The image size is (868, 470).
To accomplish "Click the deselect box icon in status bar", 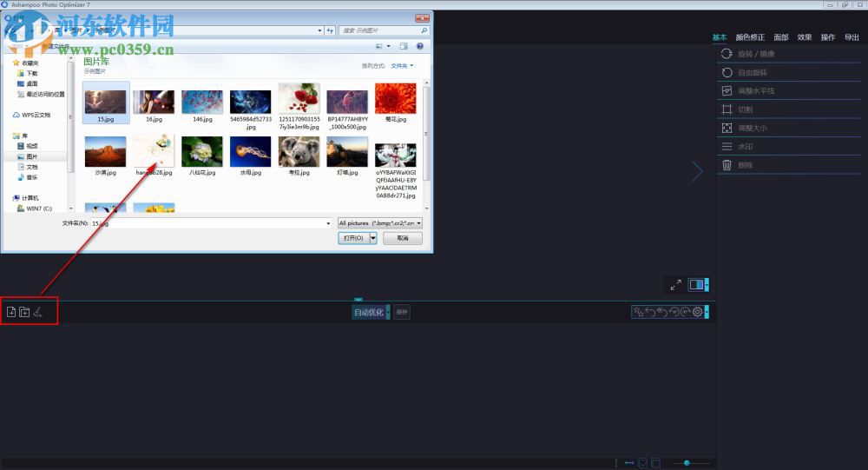I will (x=655, y=463).
